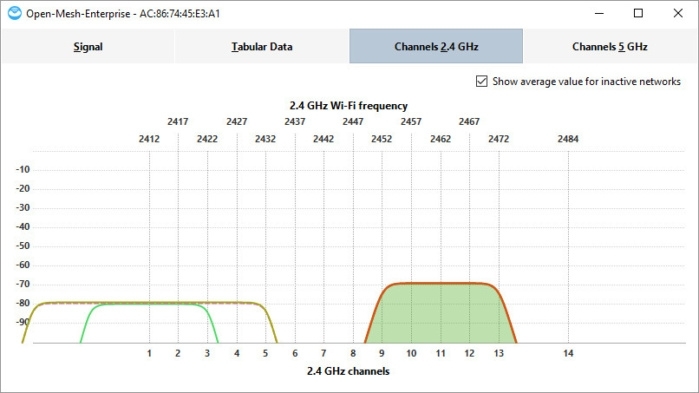Click the -50 signal level label

23,246
